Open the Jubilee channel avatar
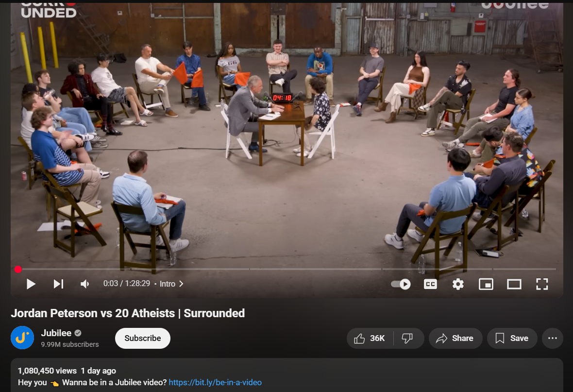 tap(22, 338)
